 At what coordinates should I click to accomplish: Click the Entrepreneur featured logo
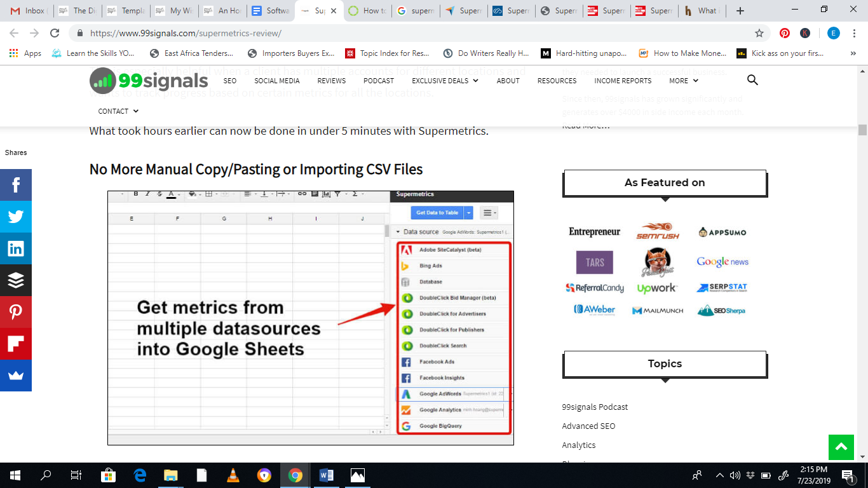[595, 232]
